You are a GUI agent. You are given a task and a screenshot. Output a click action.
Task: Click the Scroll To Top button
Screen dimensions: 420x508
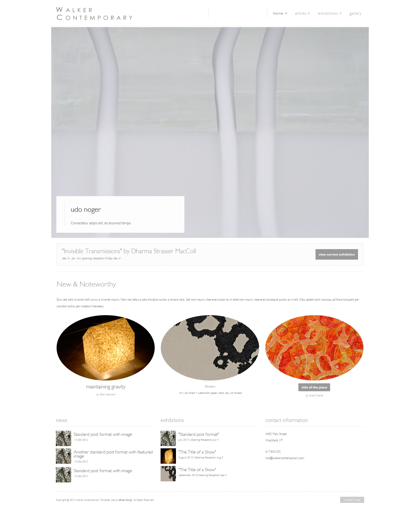point(352,500)
